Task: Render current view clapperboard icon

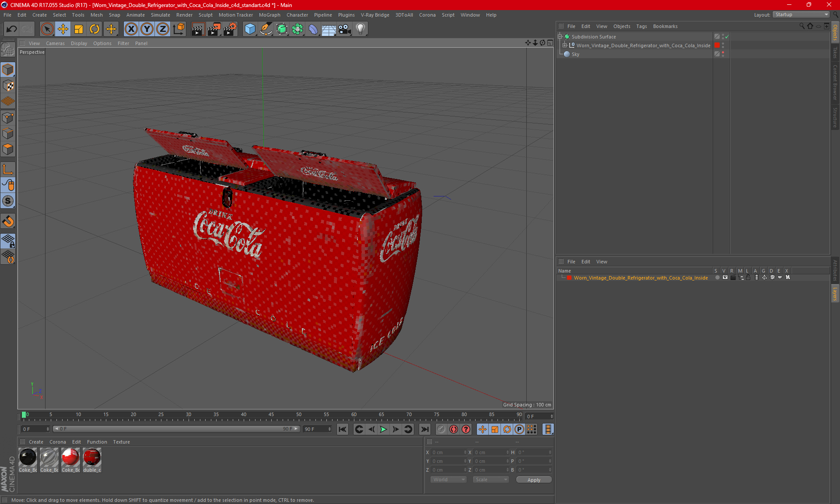Action: 198,29
